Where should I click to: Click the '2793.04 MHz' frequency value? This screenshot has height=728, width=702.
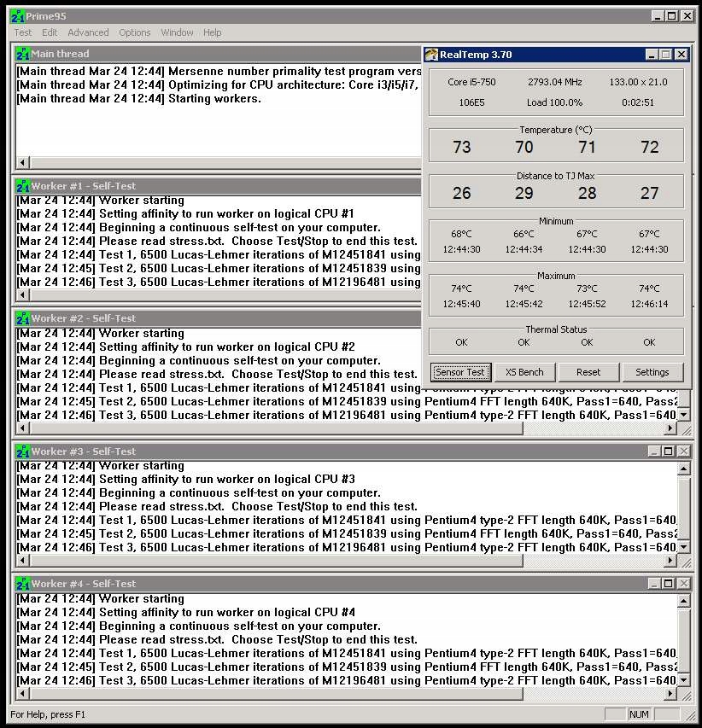pos(555,82)
